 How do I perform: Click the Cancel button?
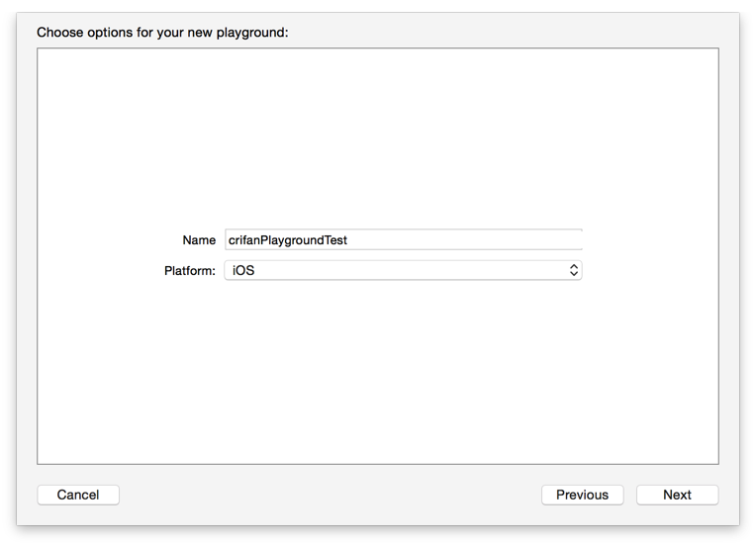coord(78,495)
